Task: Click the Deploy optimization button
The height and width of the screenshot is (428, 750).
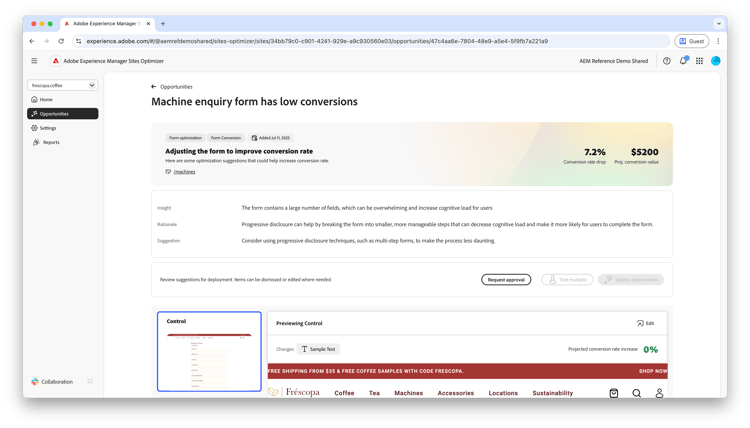Action: pyautogui.click(x=631, y=280)
